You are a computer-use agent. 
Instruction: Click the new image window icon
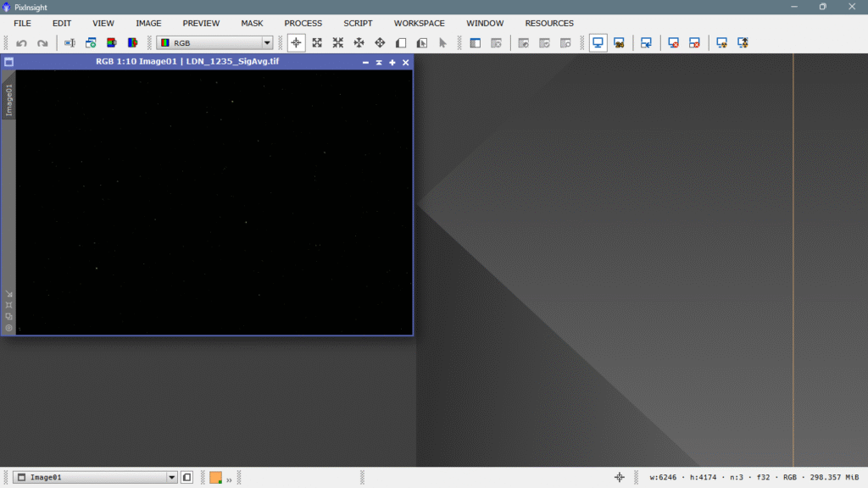point(91,43)
